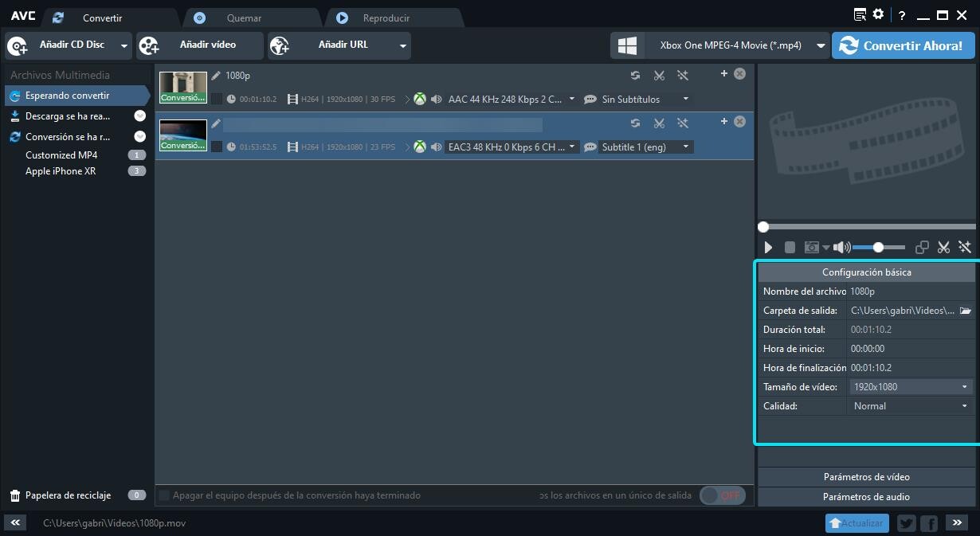Take a snapshot with the camera icon
Image resolution: width=980 pixels, height=536 pixels.
[x=813, y=247]
